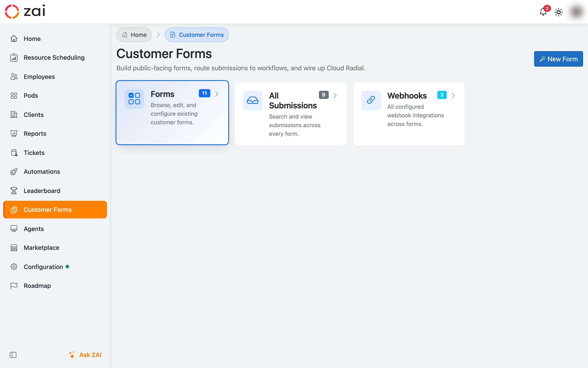Go to Automations
The width and height of the screenshot is (588, 368).
55,172
